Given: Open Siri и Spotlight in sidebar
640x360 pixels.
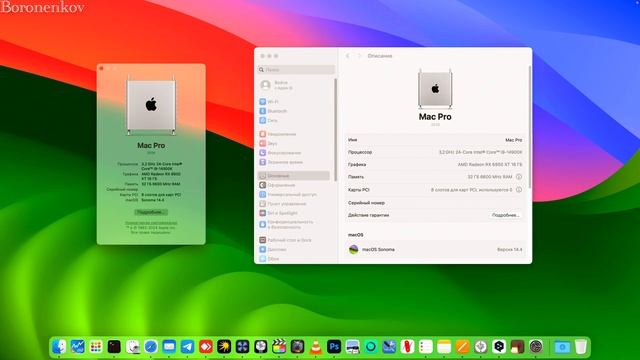Looking at the screenshot, I should coord(278,213).
